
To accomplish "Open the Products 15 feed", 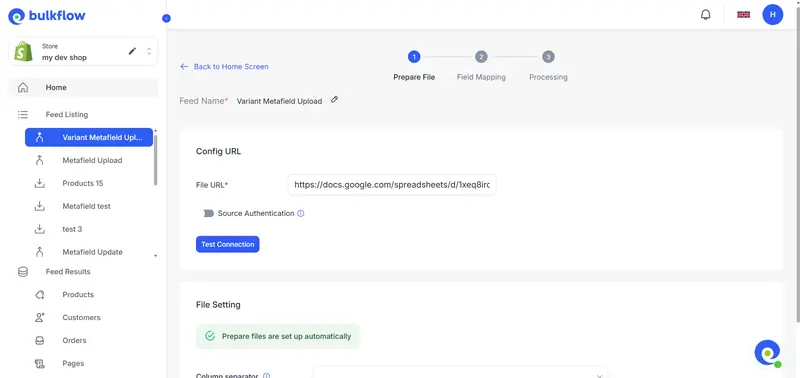I will (x=83, y=183).
